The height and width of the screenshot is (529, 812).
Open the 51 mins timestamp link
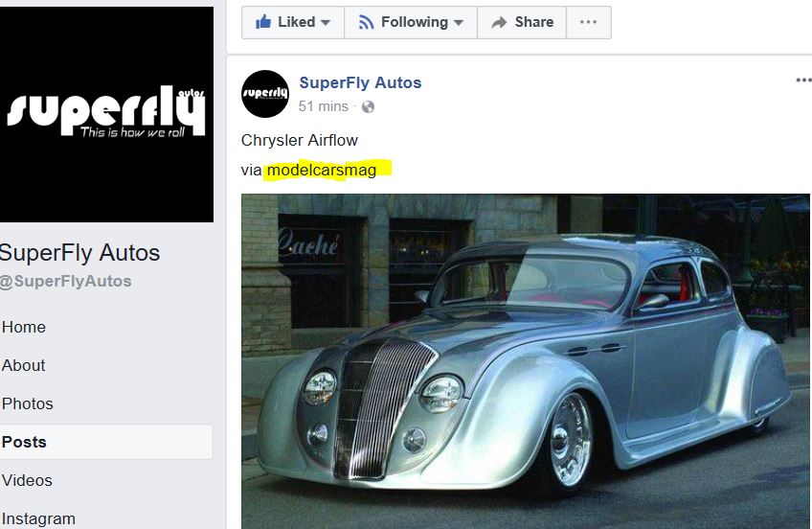[323, 106]
